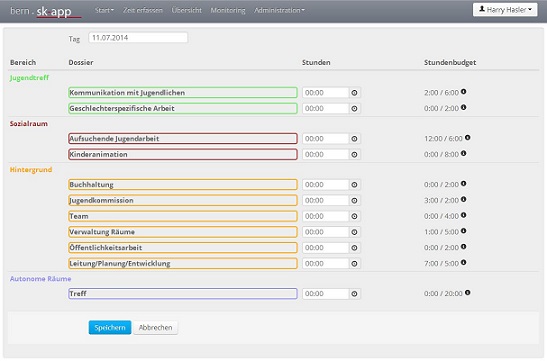Screen dimensions: 547x361
Task: Click hours field for Team
Action: [325, 216]
